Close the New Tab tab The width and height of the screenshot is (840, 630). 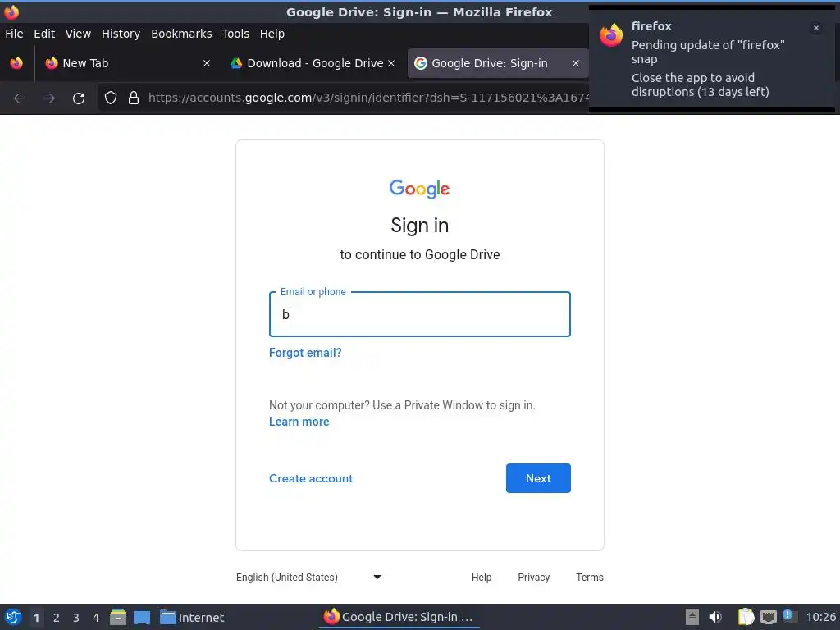tap(206, 63)
